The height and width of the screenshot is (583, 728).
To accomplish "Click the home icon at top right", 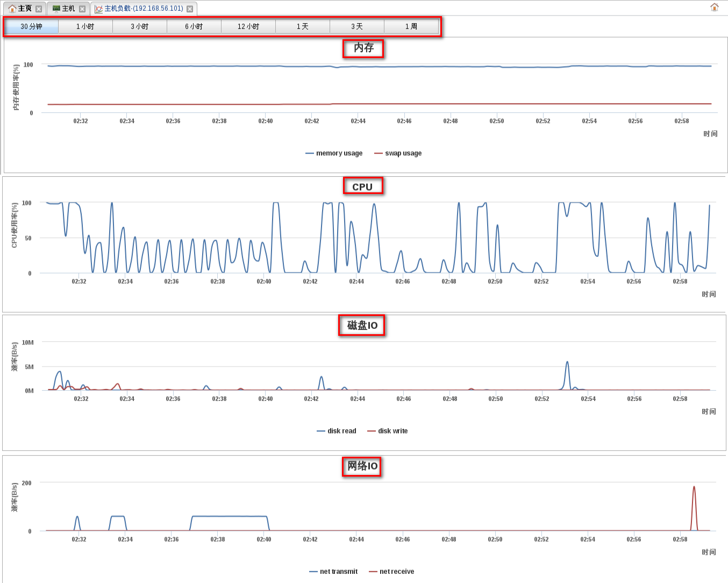I will point(715,7).
